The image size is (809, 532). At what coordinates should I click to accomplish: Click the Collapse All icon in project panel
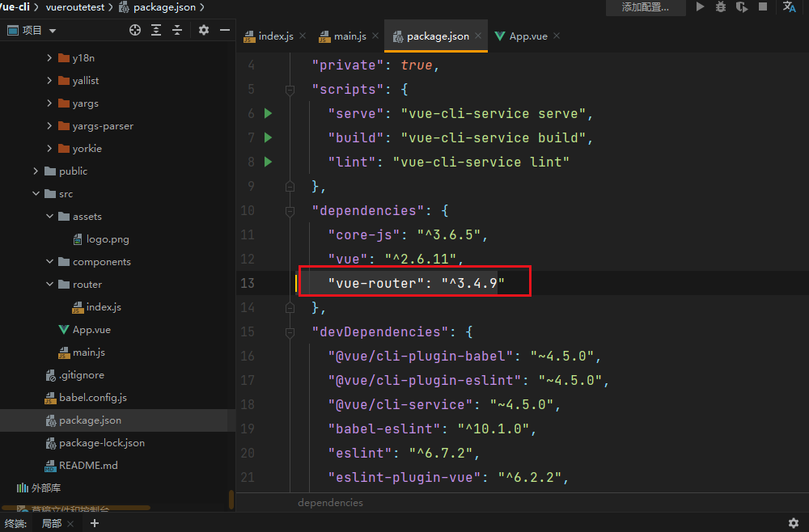point(177,31)
